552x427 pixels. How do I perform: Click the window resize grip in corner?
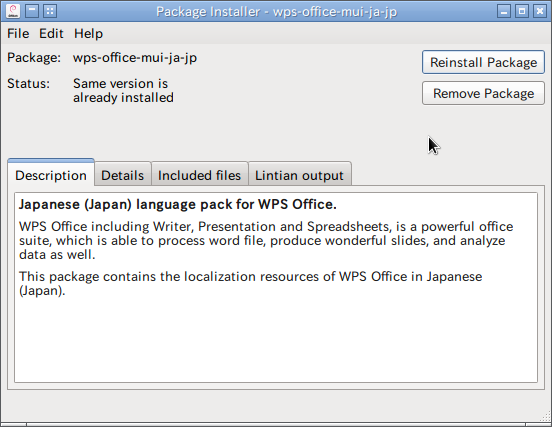(545, 416)
